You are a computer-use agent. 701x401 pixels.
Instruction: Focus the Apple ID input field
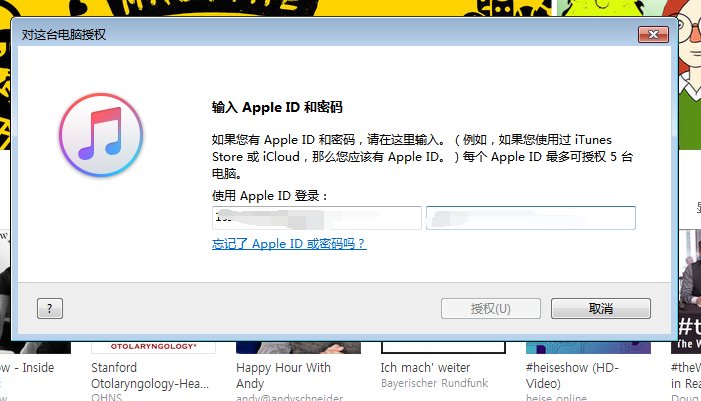(x=317, y=218)
